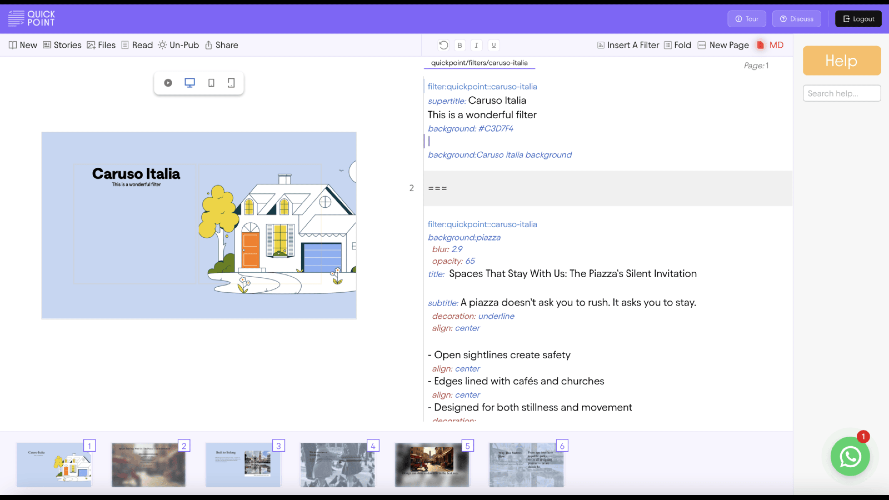Image resolution: width=889 pixels, height=500 pixels.
Task: Select slide 3 thumbnail in filmstrip
Action: [x=244, y=465]
